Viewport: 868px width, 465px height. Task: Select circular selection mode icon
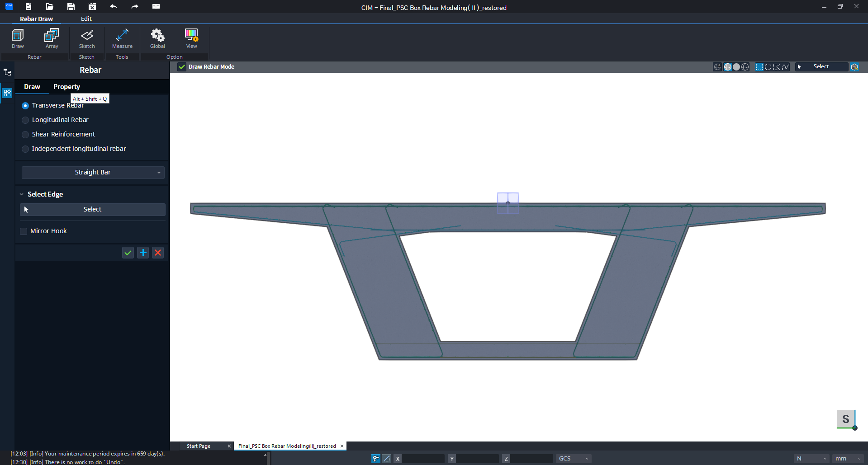(768, 67)
